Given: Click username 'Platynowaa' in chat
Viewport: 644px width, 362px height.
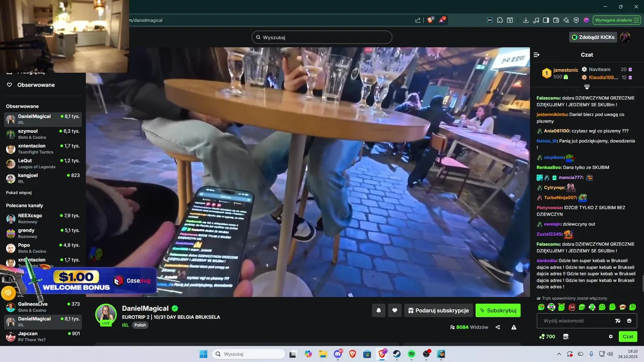Looking at the screenshot, I should 549,208.
